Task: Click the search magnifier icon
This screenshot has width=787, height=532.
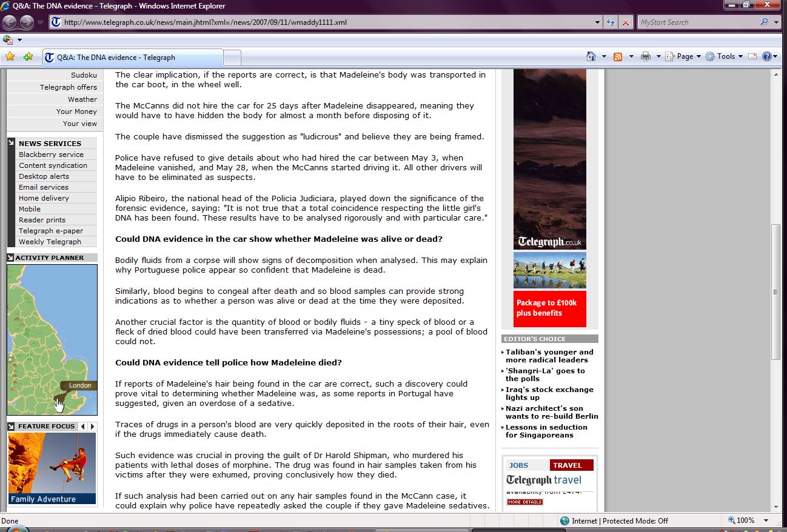Action: pos(764,22)
